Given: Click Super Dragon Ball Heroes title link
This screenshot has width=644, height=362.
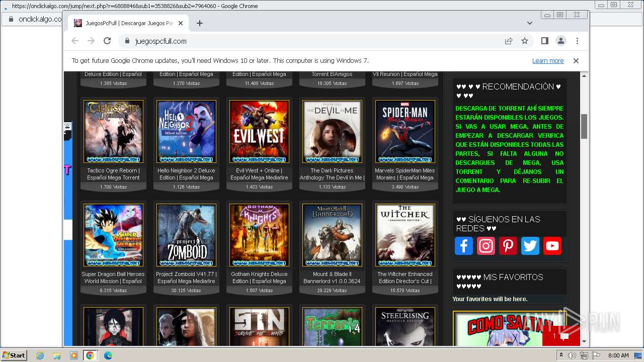Looking at the screenshot, I should click(113, 278).
